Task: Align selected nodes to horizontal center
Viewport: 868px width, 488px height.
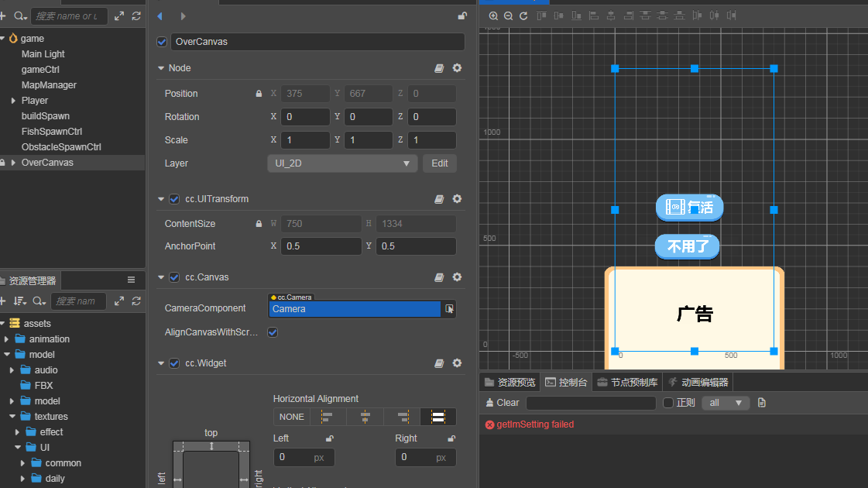Action: pos(611,15)
